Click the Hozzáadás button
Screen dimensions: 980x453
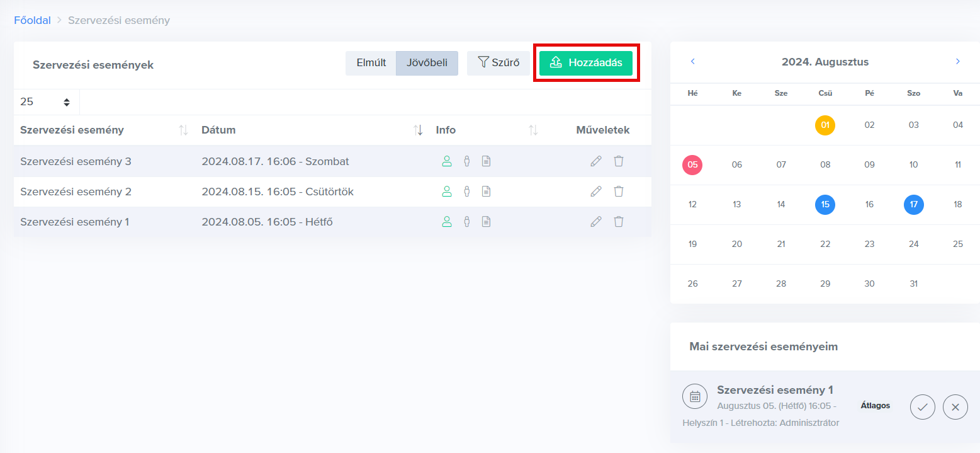[586, 63]
